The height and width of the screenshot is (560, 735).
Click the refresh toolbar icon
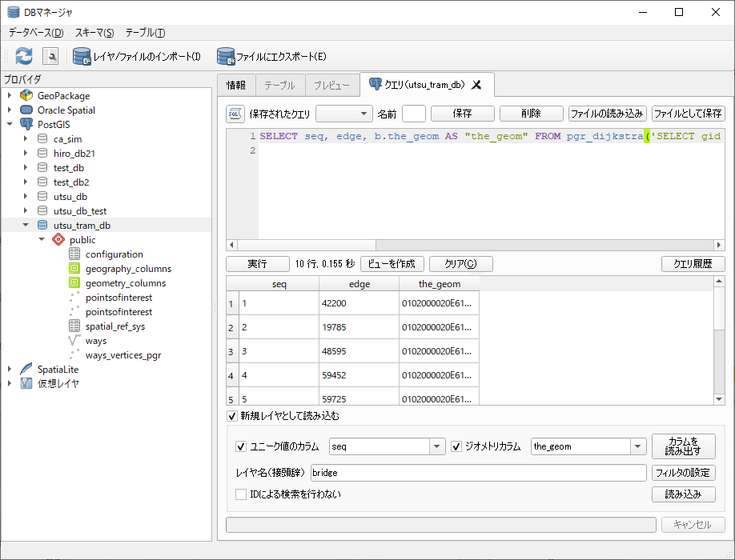tap(24, 56)
